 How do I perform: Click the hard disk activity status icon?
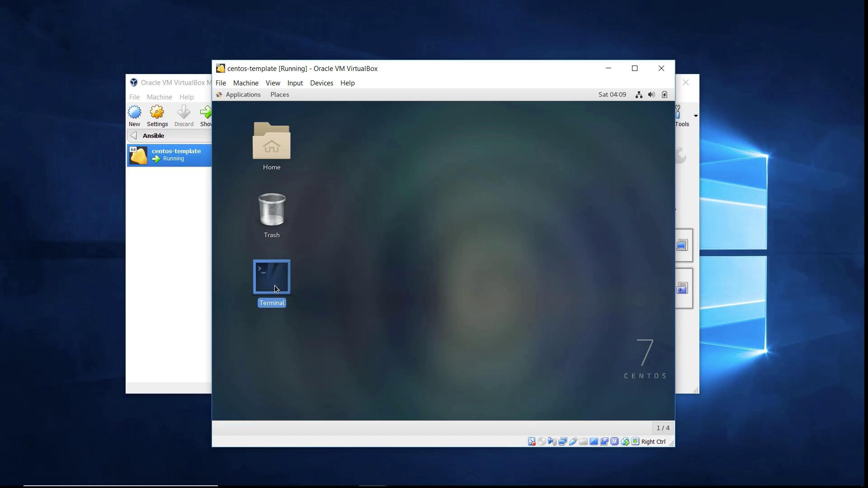532,441
